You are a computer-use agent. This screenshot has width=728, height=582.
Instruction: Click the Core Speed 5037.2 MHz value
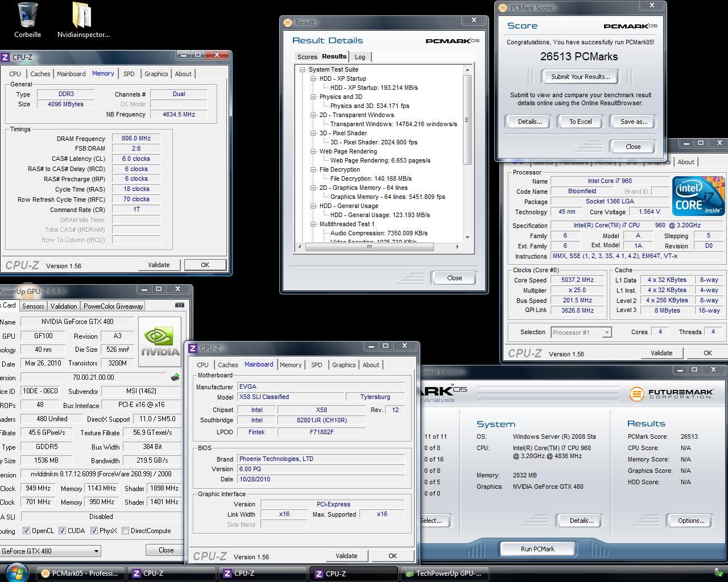click(578, 280)
